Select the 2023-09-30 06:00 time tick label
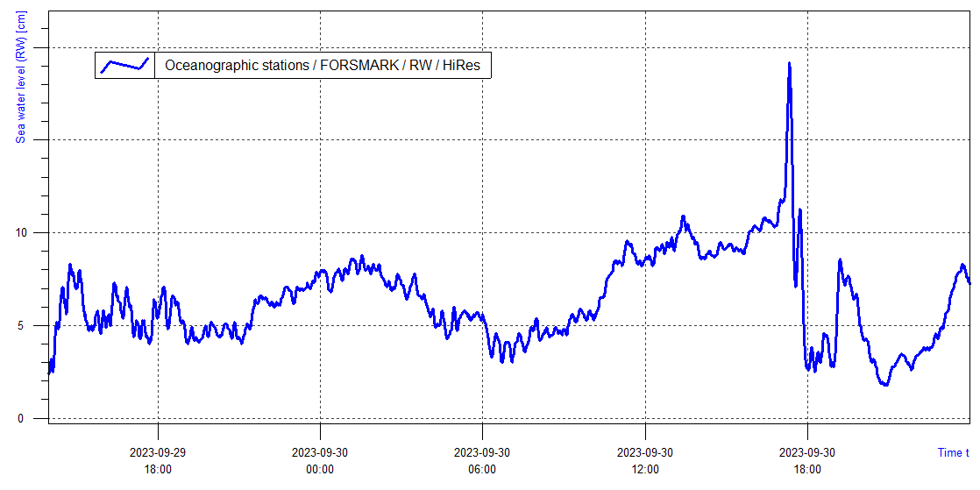The height and width of the screenshot is (490, 980). [482, 461]
